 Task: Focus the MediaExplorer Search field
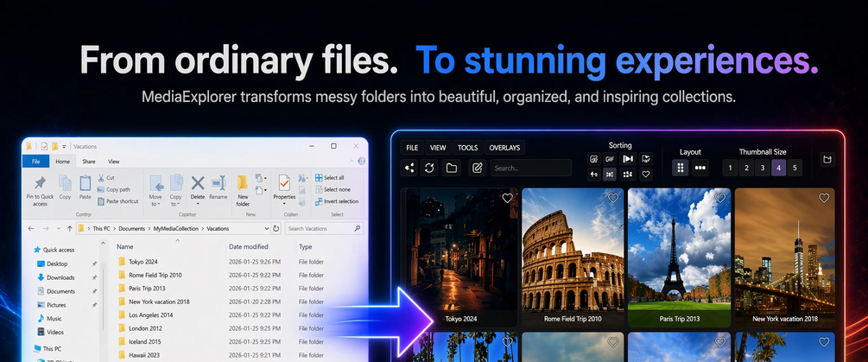click(x=531, y=168)
